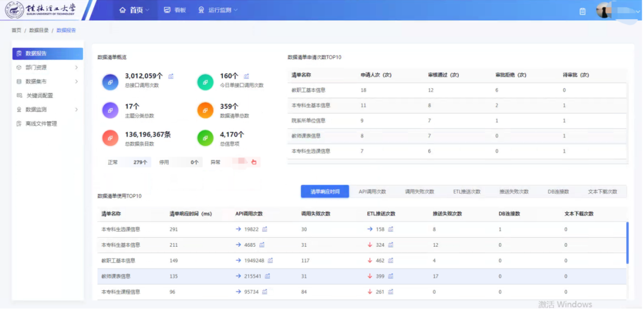Viewport: 644px width, 311px height.
Task: Click the blue table scrollbar on right edge
Action: (627, 242)
